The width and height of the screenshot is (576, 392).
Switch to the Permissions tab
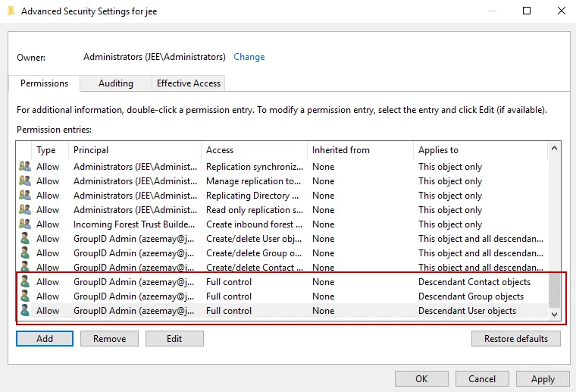(44, 83)
